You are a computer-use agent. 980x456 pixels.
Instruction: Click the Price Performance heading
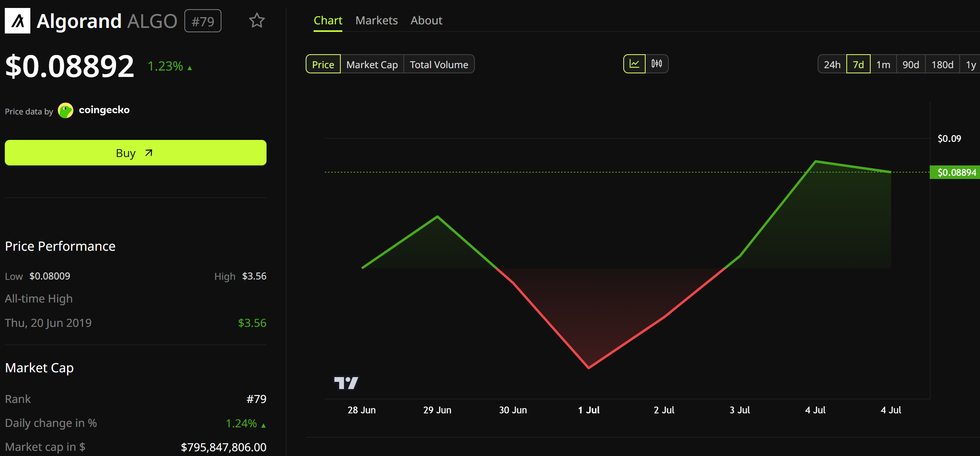point(60,246)
